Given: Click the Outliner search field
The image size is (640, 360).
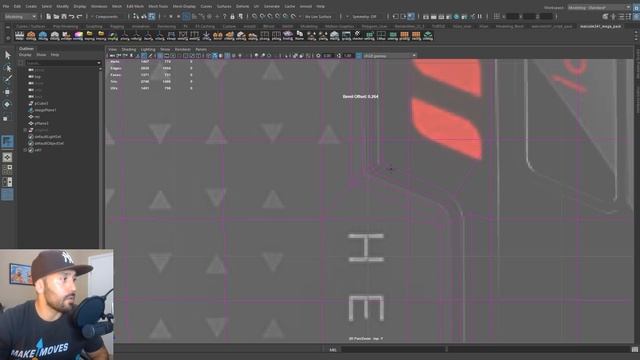Looking at the screenshot, I should point(60,63).
